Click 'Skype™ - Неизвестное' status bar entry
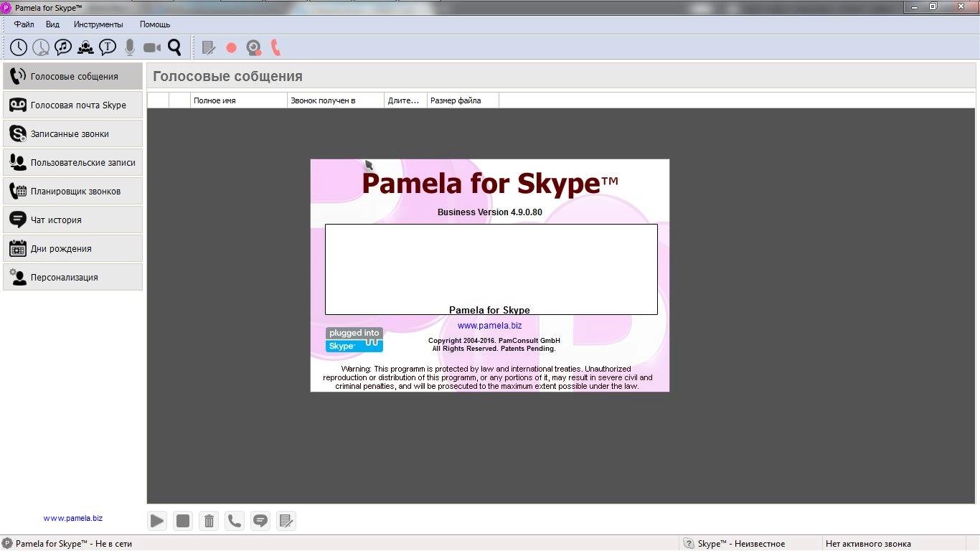This screenshot has height=551, width=980. [x=741, y=544]
